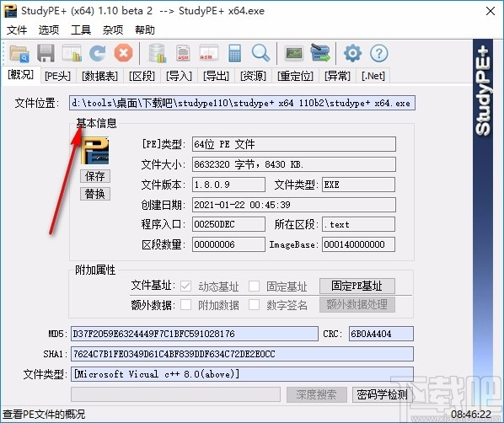Click the 文件大小 value field
The image size is (504, 423).
point(294,164)
